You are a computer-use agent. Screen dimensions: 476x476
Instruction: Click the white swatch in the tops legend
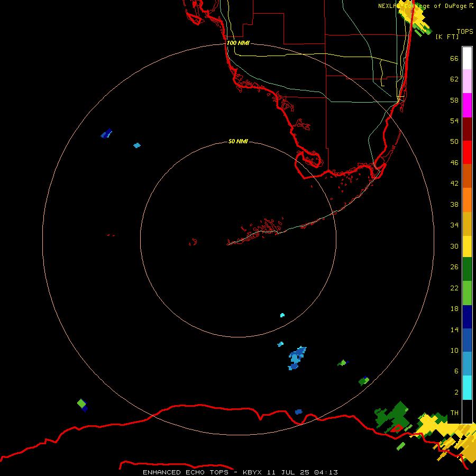pyautogui.click(x=467, y=58)
